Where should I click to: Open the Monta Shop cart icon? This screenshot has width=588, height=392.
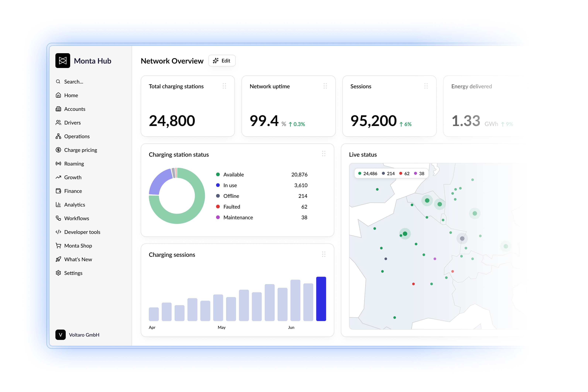click(58, 246)
